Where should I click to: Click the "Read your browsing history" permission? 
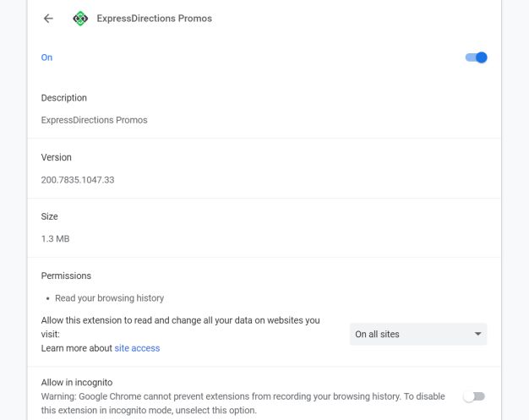pyautogui.click(x=110, y=298)
